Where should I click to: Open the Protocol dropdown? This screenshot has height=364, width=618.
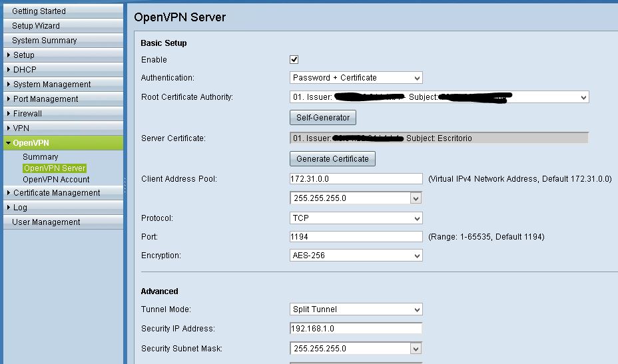pyautogui.click(x=356, y=218)
